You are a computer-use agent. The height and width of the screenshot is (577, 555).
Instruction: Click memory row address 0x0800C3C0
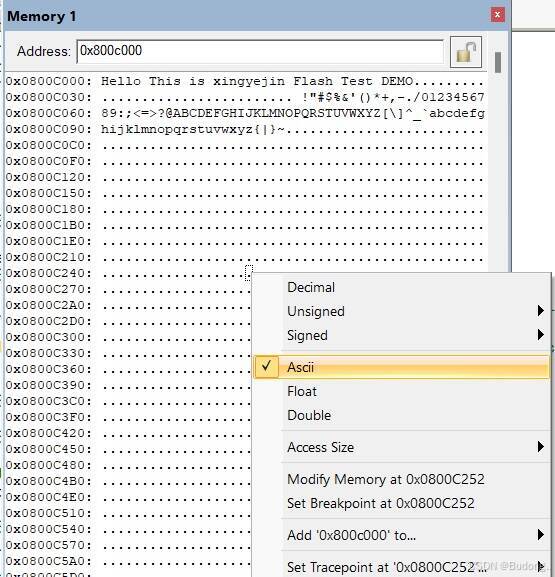click(48, 401)
